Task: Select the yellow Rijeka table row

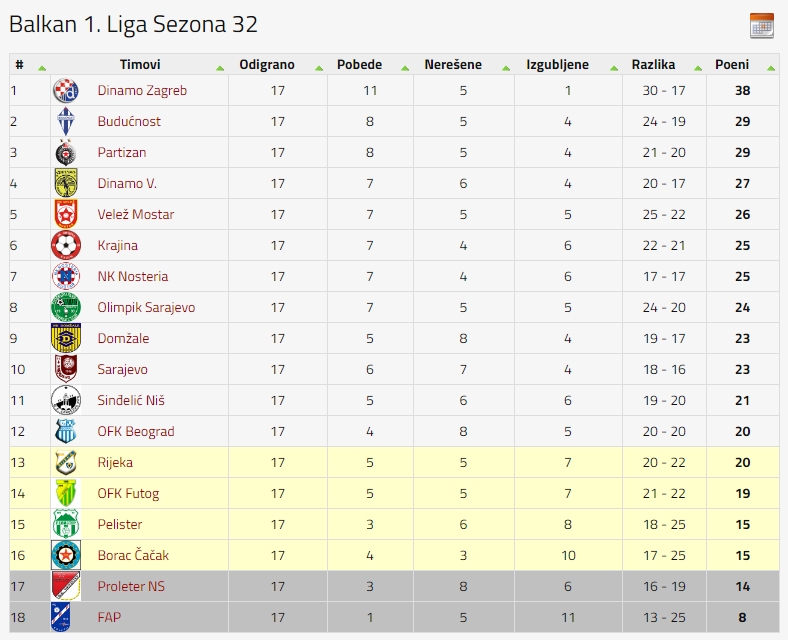Action: 394,462
